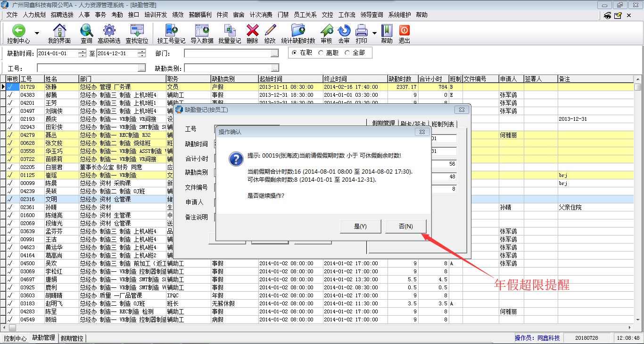Viewport: 644px width, 344px height.
Task: Click 是(Y) to continue operation
Action: 360,227
